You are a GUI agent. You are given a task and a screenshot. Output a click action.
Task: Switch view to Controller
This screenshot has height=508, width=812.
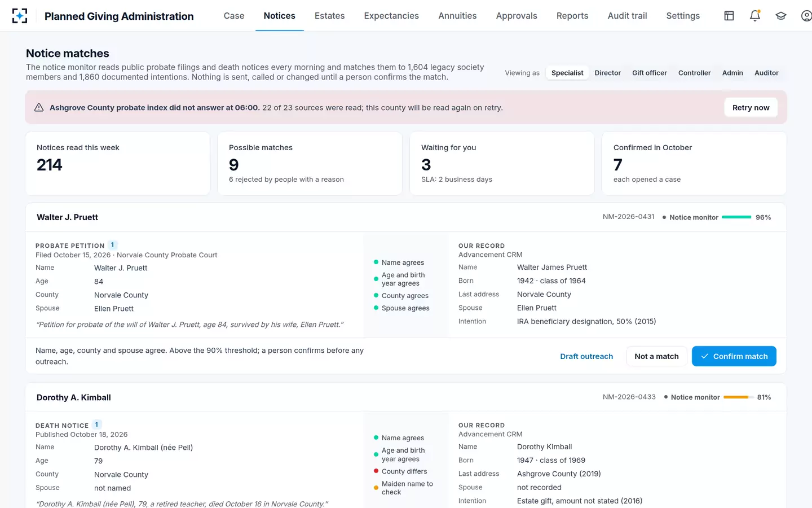[x=695, y=73]
